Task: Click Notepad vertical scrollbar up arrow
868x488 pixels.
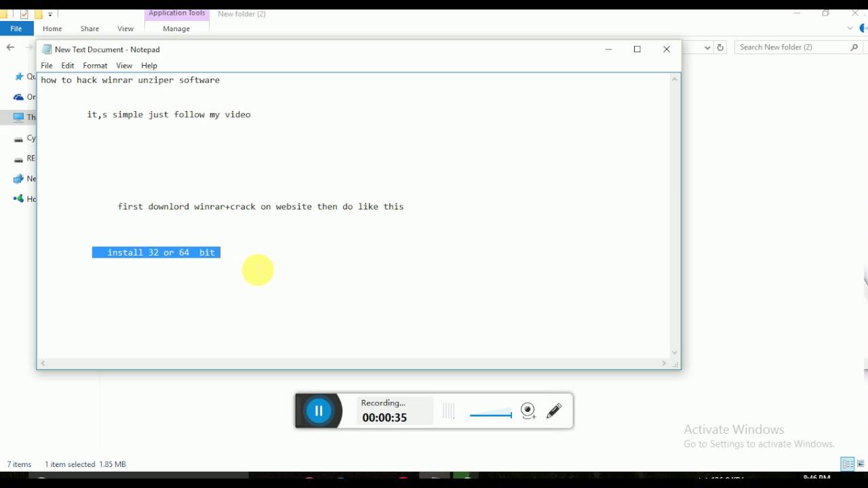Action: [675, 80]
